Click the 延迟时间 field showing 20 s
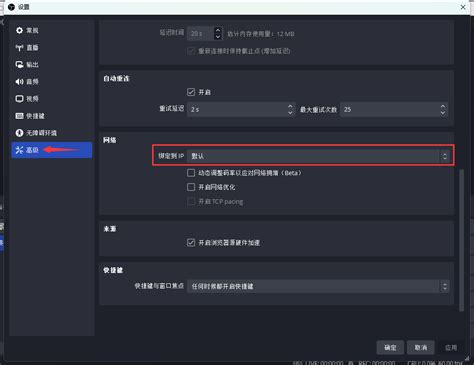This screenshot has width=474, height=365. tap(201, 33)
